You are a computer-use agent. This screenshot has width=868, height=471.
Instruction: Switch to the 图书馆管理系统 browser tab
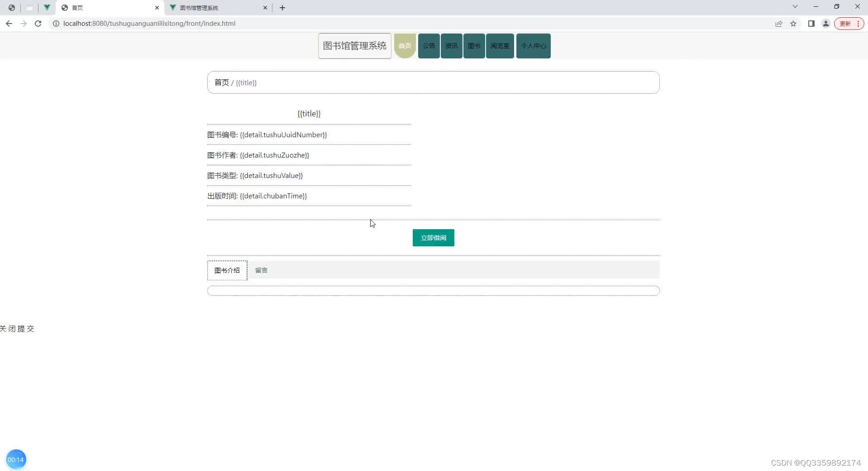click(219, 8)
